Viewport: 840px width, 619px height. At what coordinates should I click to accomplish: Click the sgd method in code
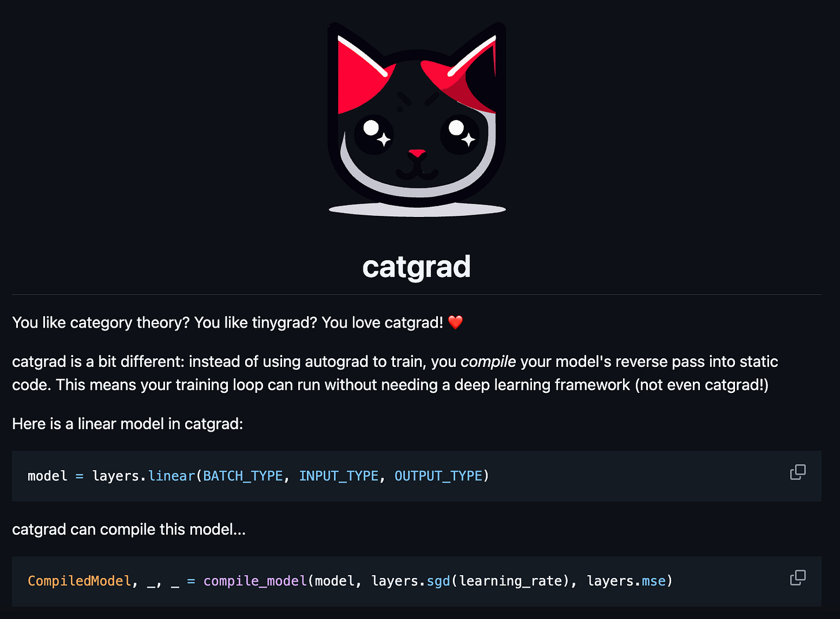[438, 581]
